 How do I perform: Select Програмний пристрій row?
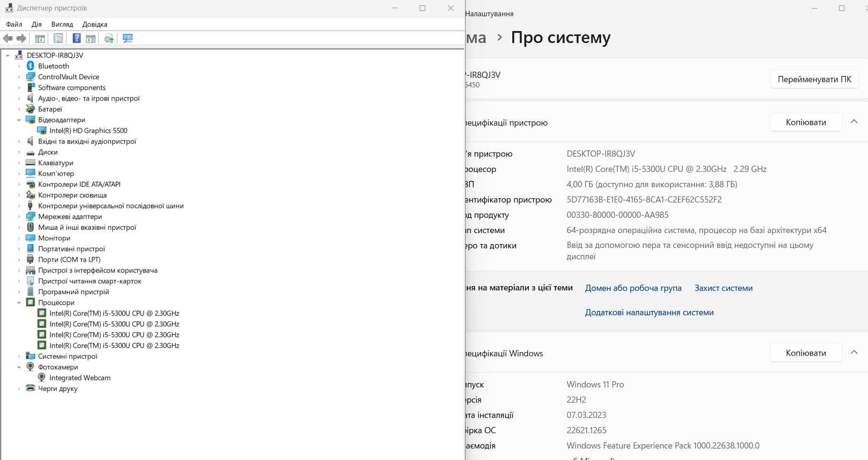pyautogui.click(x=74, y=292)
